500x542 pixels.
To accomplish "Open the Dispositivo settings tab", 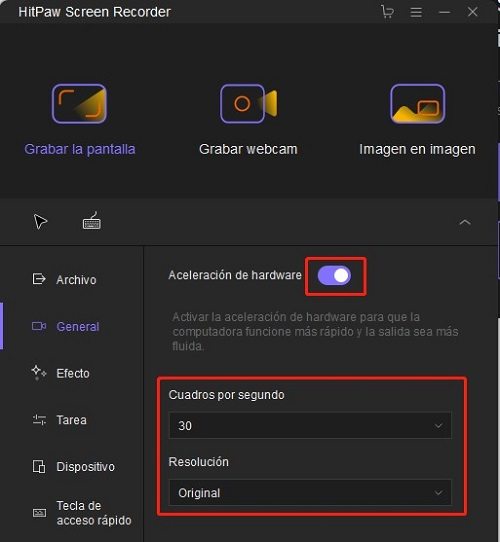I will 73,467.
